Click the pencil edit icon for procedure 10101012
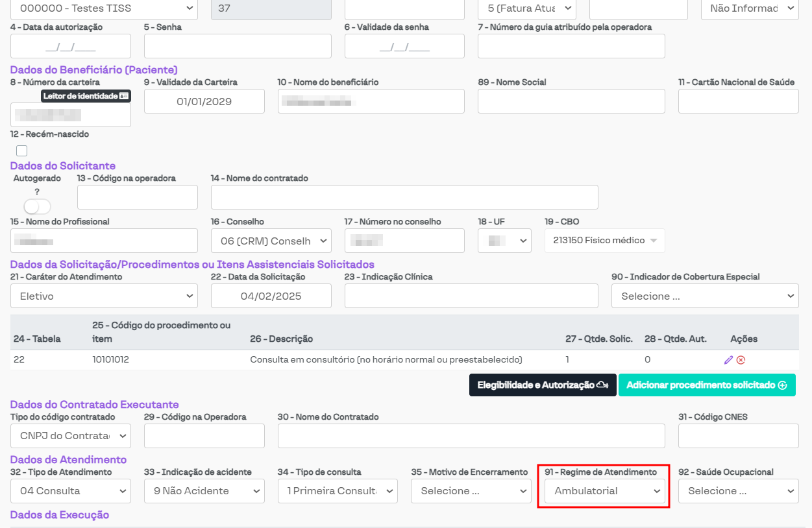The image size is (812, 528). (728, 360)
